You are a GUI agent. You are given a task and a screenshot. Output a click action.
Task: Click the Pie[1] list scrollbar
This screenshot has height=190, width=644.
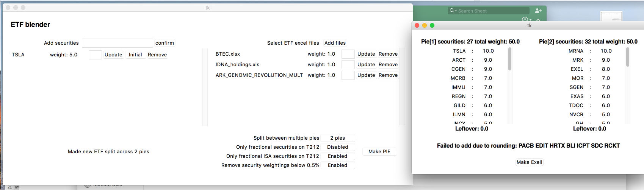point(510,59)
